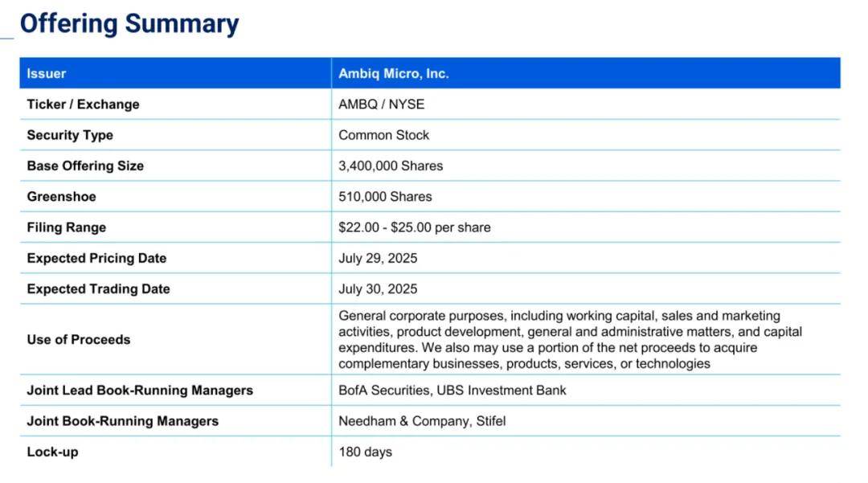Select the Security Type row label
Viewport: 868px width, 483px height.
pos(70,135)
